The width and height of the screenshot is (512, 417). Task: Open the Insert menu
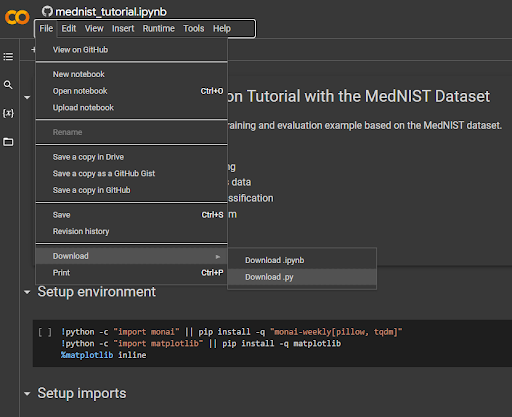(123, 29)
